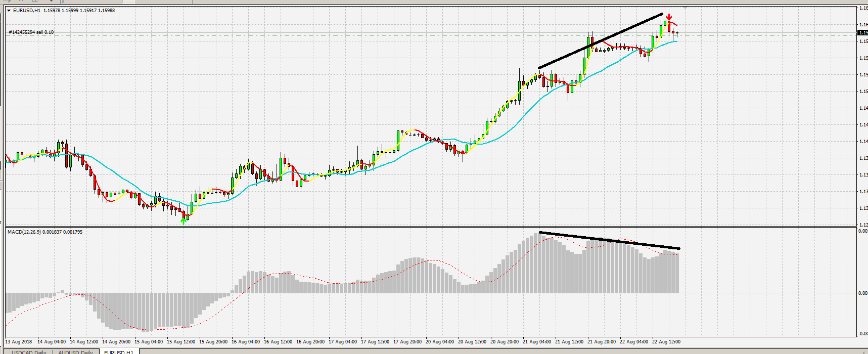Click the green buy arrow at the chart low
Screen dimensions: 868x354
coord(183,220)
